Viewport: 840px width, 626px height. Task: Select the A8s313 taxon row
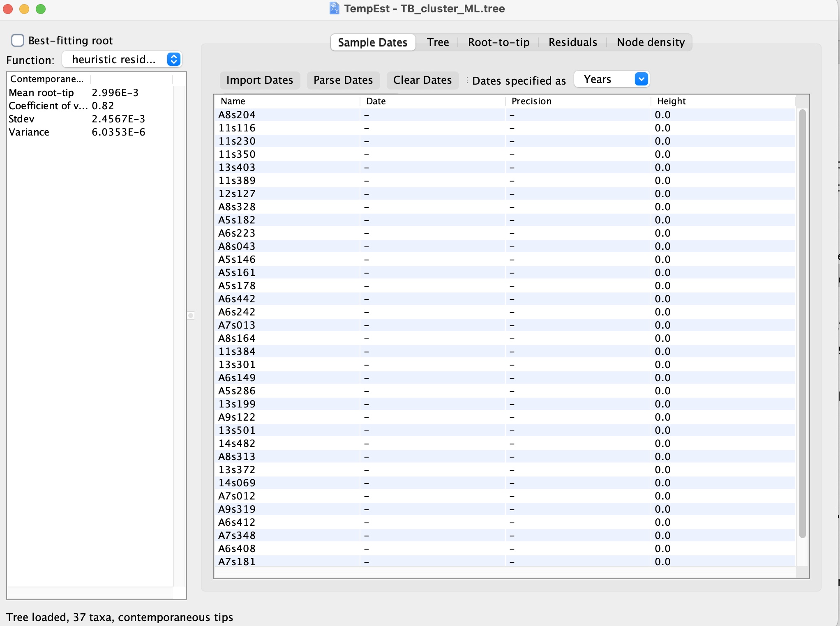505,457
